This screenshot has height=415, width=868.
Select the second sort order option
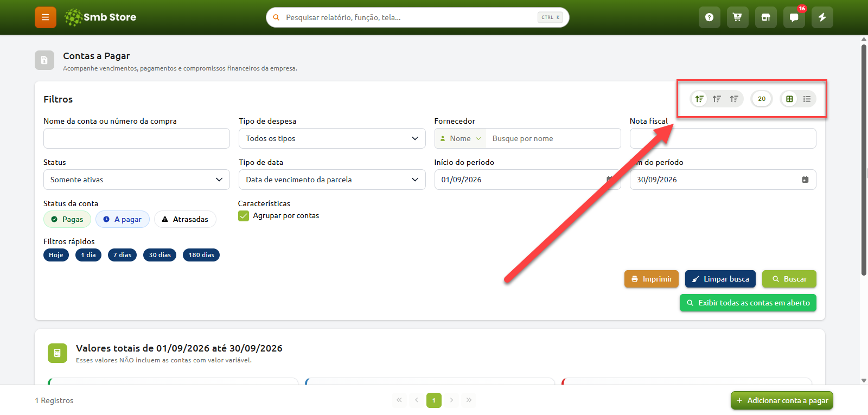coord(717,99)
